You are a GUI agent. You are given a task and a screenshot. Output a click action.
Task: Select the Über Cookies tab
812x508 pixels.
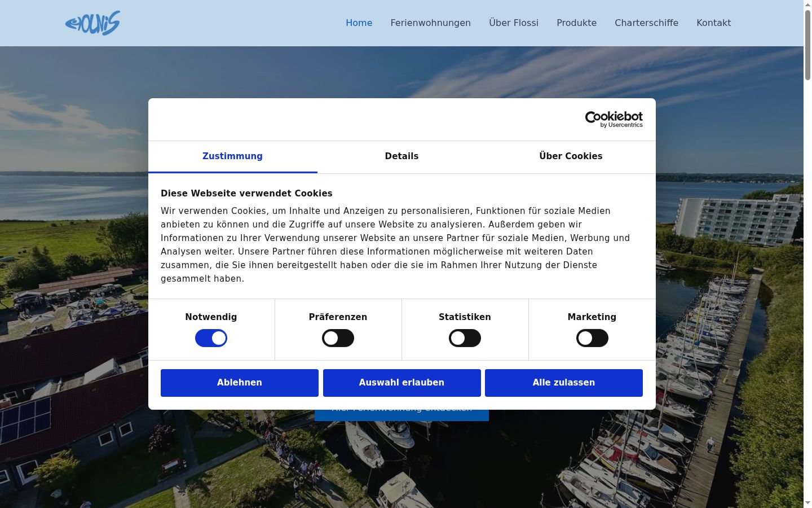pos(571,156)
